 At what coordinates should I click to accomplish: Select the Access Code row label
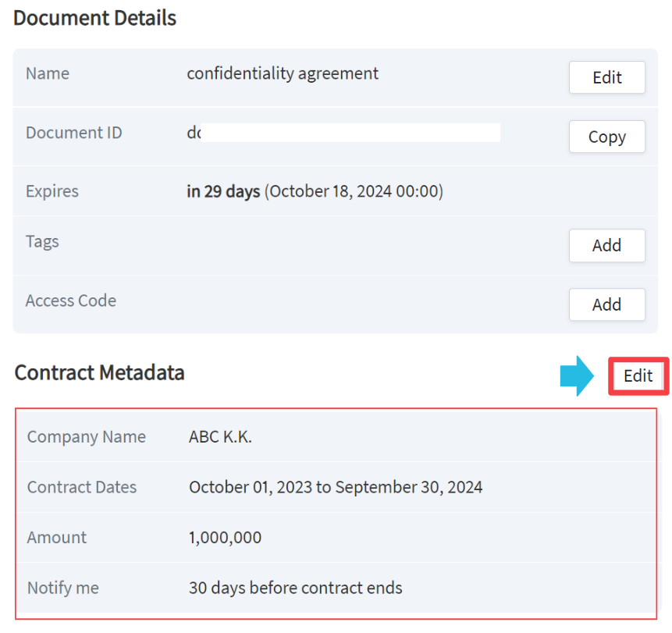70,300
